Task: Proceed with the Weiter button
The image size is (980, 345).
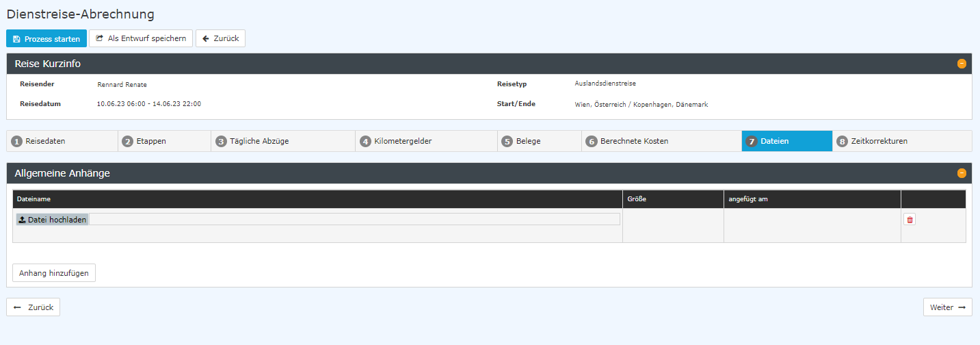Action: click(x=947, y=307)
